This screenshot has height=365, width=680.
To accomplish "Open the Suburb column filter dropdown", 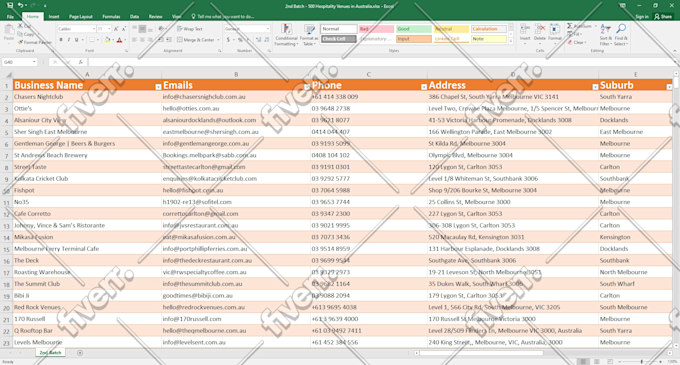I will coord(669,87).
